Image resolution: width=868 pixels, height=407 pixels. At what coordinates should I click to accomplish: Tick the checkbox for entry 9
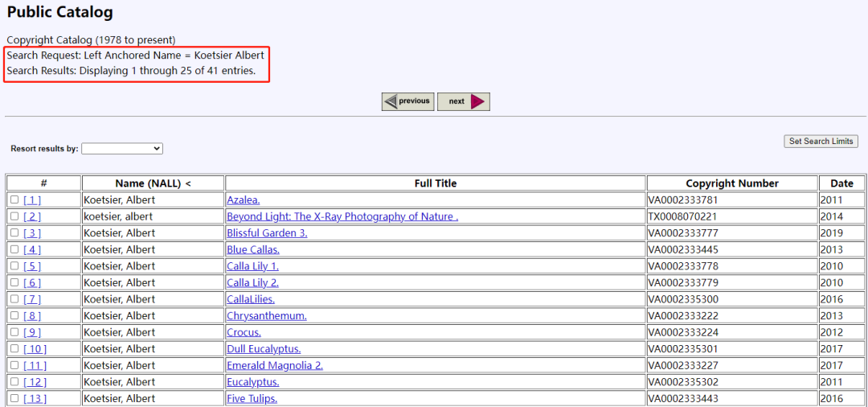(x=14, y=333)
